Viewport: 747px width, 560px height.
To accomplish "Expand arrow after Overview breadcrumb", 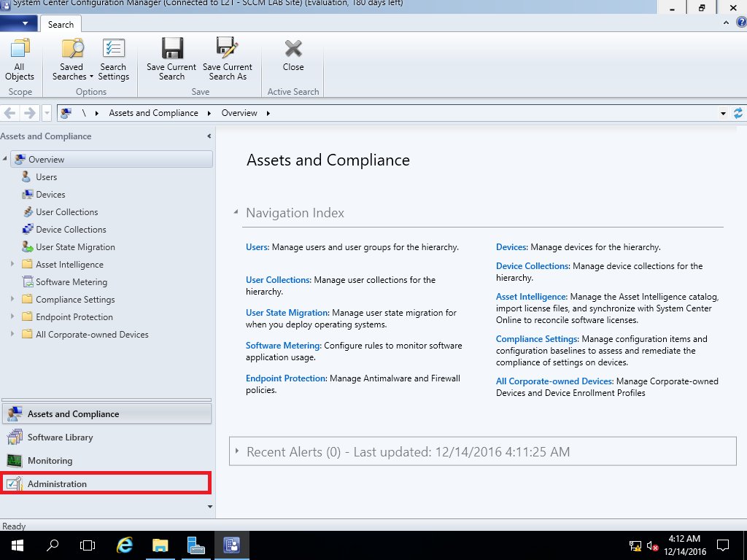I will coord(268,113).
